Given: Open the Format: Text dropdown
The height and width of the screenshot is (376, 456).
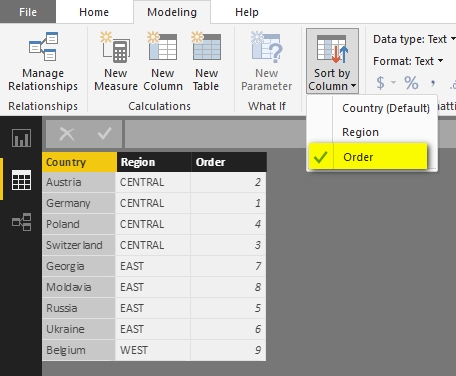Looking at the screenshot, I should coord(408,61).
